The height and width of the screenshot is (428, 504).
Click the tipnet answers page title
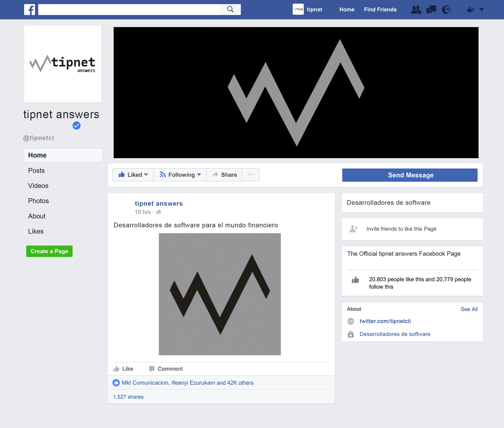(x=61, y=114)
